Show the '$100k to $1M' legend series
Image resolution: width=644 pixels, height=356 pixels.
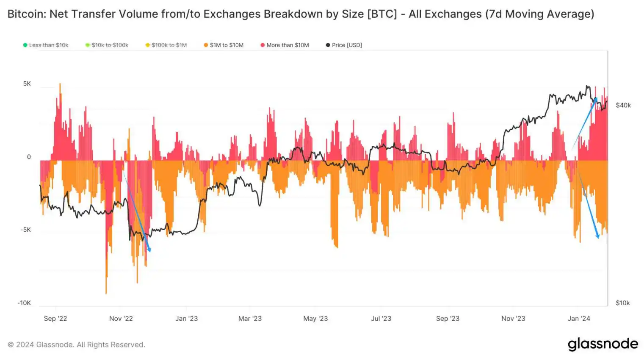[169, 45]
